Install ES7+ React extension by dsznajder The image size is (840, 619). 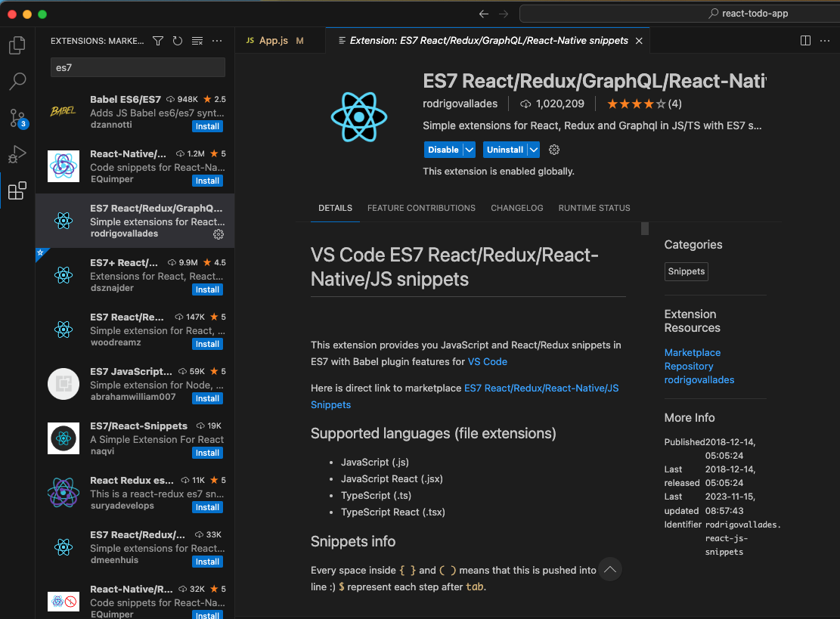207,289
